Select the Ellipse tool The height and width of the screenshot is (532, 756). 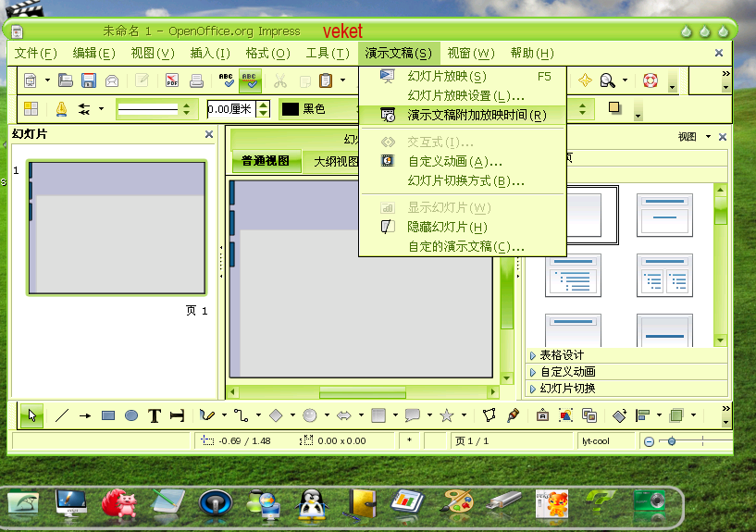[x=131, y=415]
